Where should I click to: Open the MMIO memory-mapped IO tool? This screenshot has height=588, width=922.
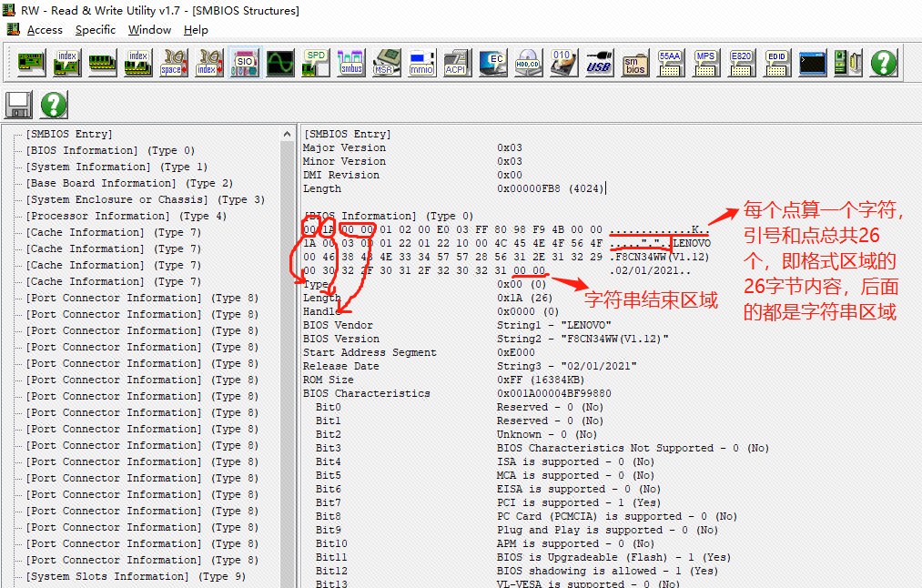(x=420, y=63)
